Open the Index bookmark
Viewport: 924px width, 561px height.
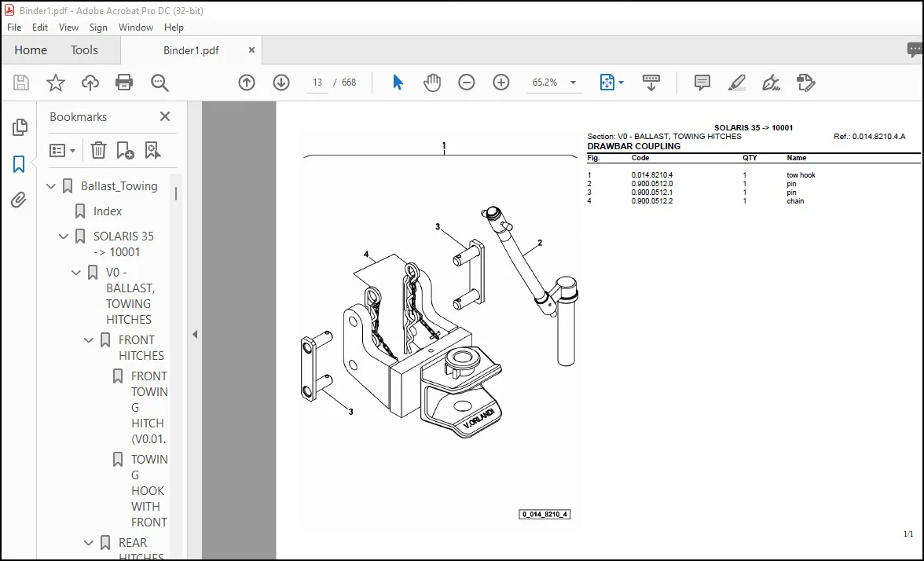107,211
